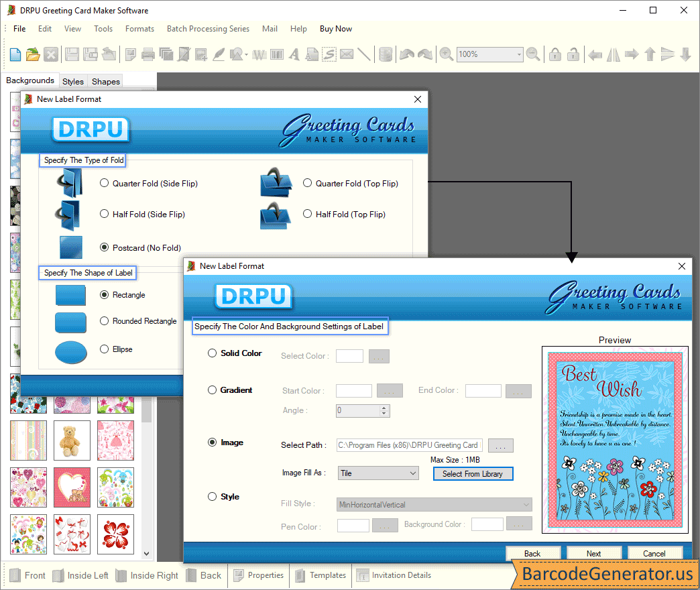Click the Pen drawing toolbar icon
Viewport: 700px width, 590px height.
coord(219,54)
